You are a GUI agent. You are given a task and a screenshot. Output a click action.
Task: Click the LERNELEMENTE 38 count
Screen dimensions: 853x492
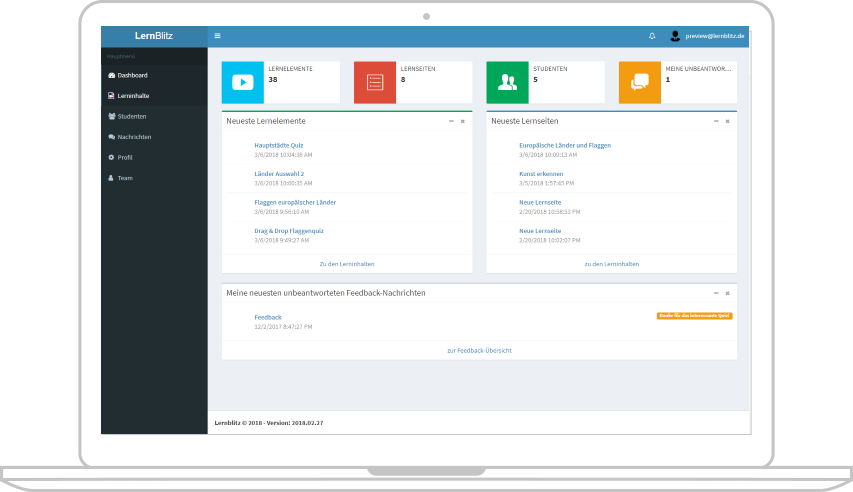(x=273, y=79)
